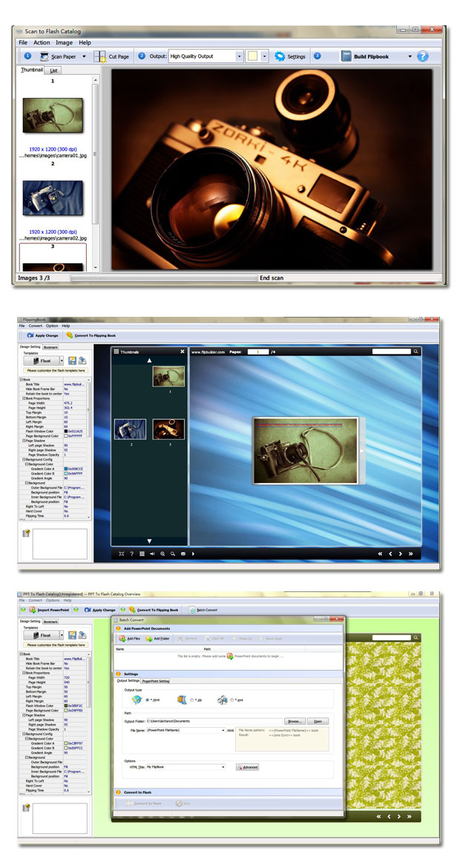Select the *.html output type radio
460x868 pixels.
click(147, 700)
